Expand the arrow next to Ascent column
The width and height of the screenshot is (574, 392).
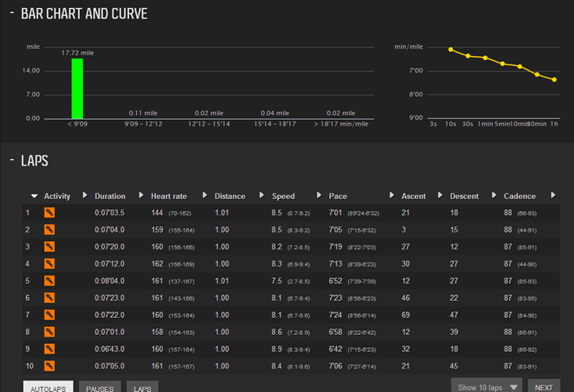click(440, 195)
